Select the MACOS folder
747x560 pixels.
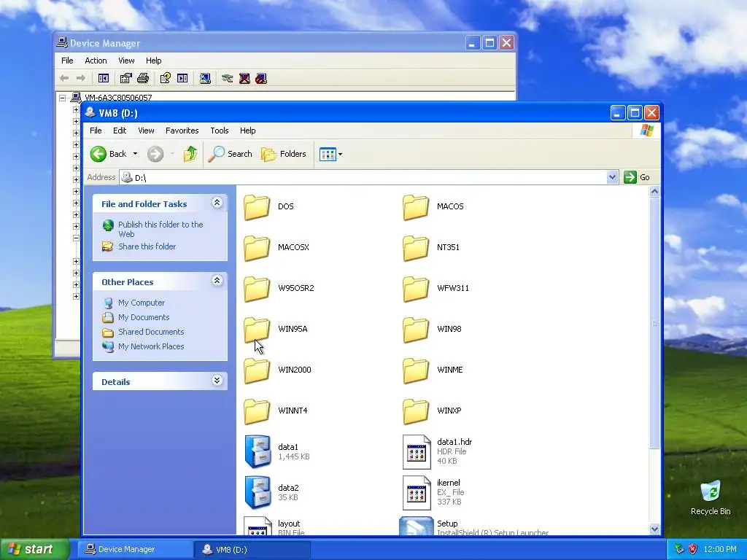pos(433,206)
